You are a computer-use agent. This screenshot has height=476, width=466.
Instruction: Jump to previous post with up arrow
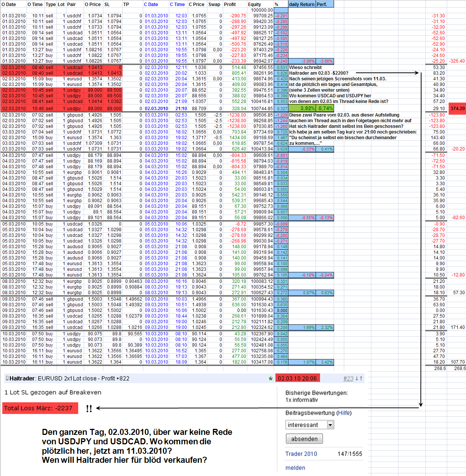point(361,378)
